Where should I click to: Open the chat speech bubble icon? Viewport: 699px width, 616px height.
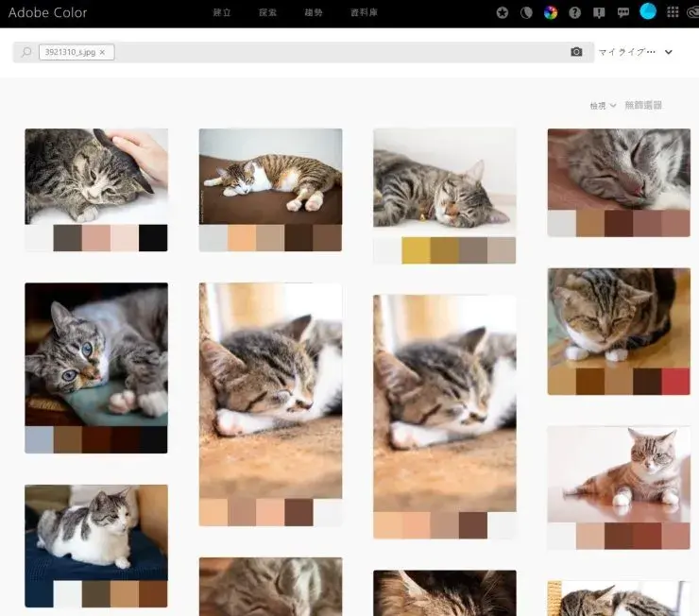(x=623, y=12)
